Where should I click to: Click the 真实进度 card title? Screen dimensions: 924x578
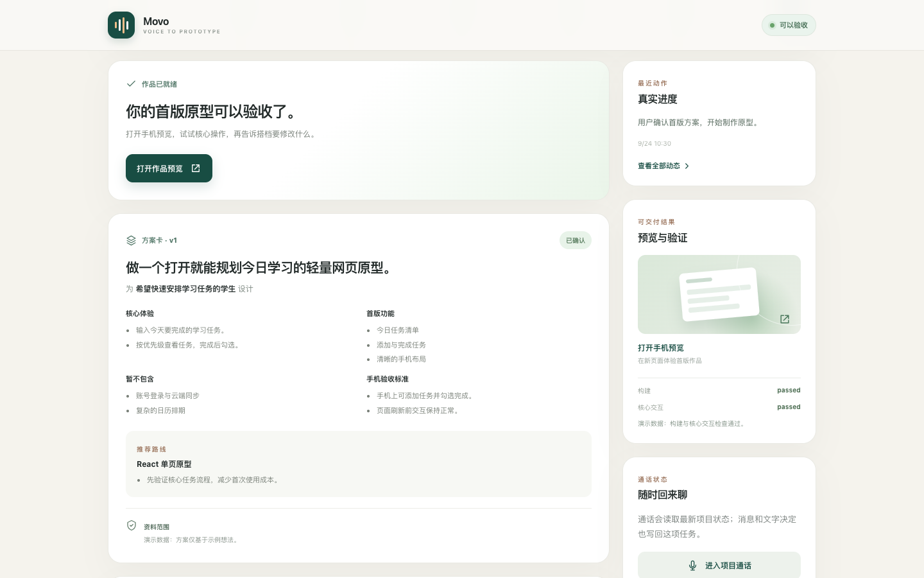[x=658, y=99]
